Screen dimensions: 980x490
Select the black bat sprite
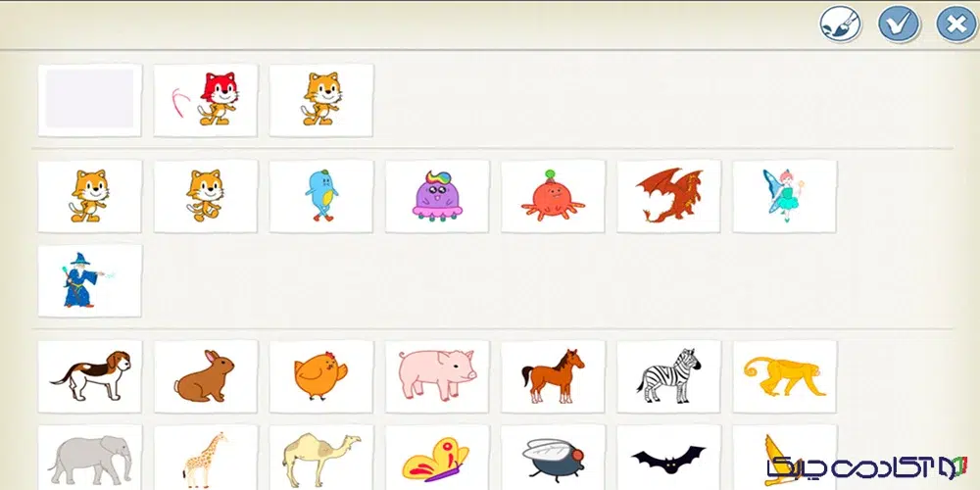coord(668,458)
